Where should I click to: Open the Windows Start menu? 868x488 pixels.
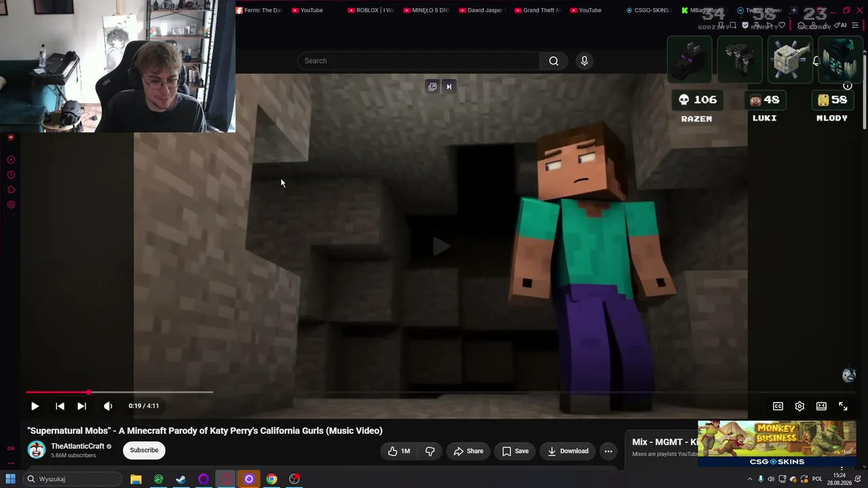(10, 479)
